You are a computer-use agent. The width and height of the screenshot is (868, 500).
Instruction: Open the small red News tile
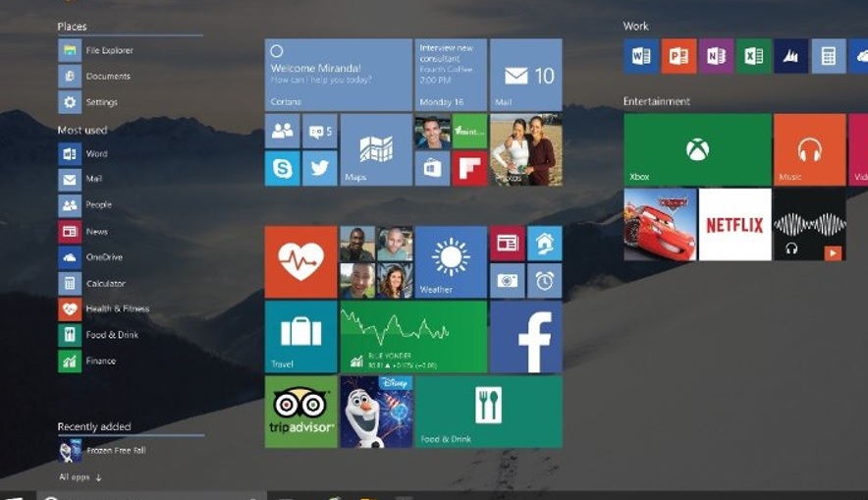tap(507, 244)
